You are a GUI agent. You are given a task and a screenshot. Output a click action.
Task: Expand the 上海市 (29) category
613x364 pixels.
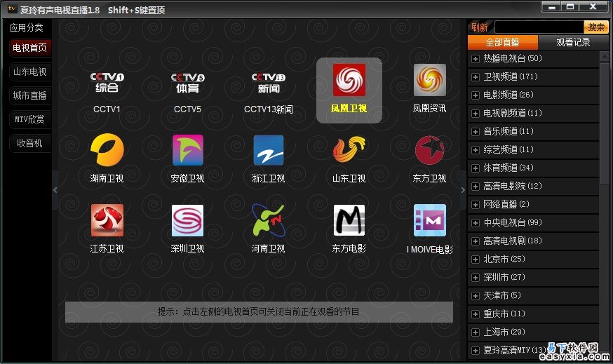(x=475, y=332)
